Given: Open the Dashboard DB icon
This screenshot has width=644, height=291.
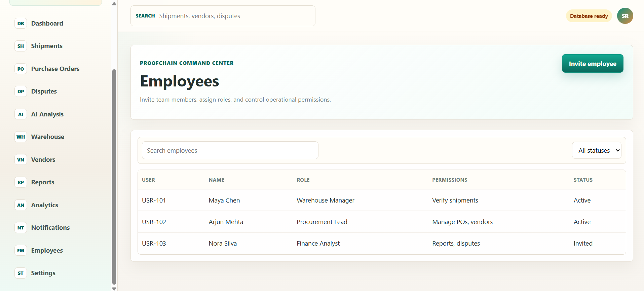Looking at the screenshot, I should [x=21, y=24].
